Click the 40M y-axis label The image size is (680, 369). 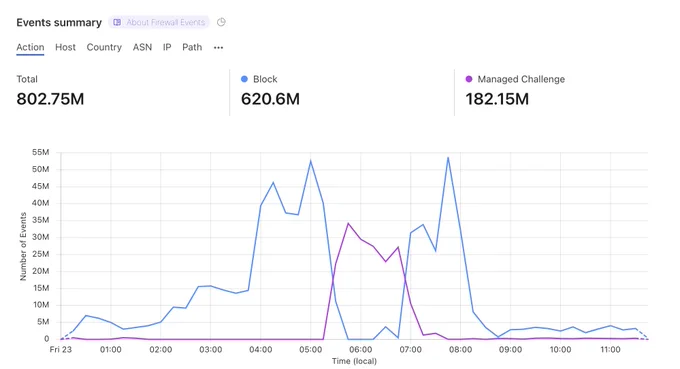pos(40,203)
